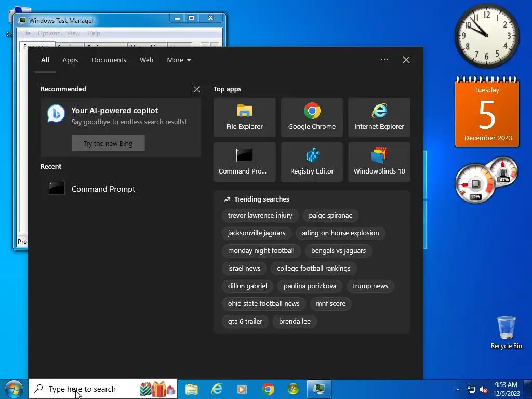532x399 pixels.
Task: Expand the More filter dropdown
Action: [x=179, y=60]
